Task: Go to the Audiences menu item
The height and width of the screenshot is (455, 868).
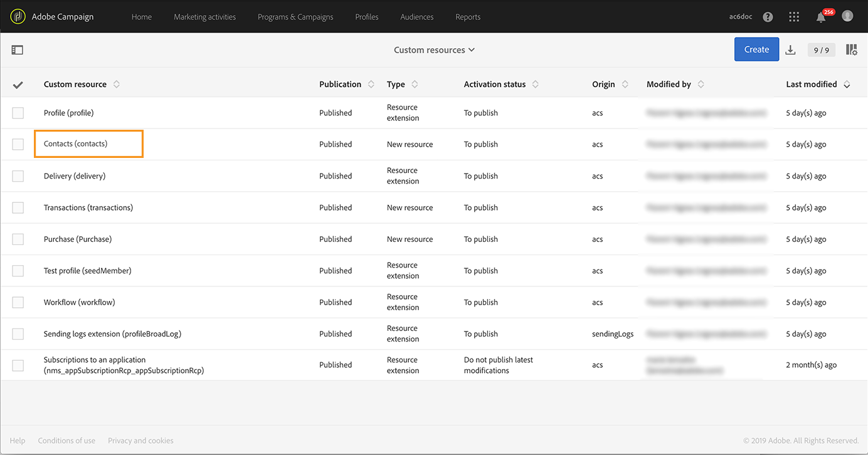Action: [416, 17]
